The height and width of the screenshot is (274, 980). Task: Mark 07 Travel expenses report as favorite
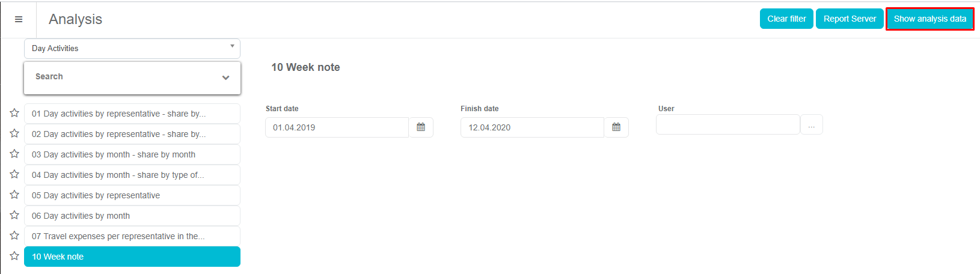click(x=14, y=236)
